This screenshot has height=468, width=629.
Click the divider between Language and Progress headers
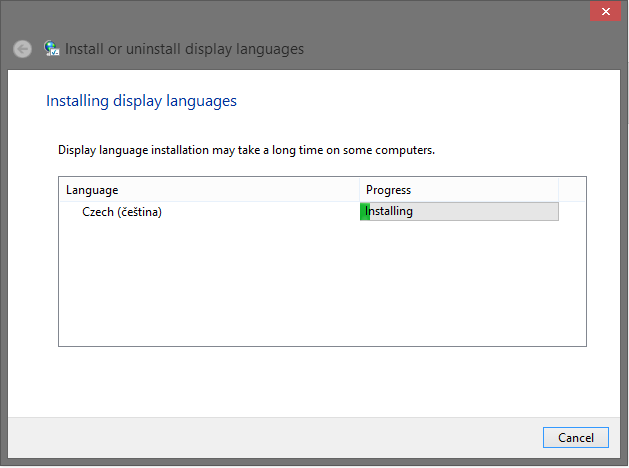[359, 190]
